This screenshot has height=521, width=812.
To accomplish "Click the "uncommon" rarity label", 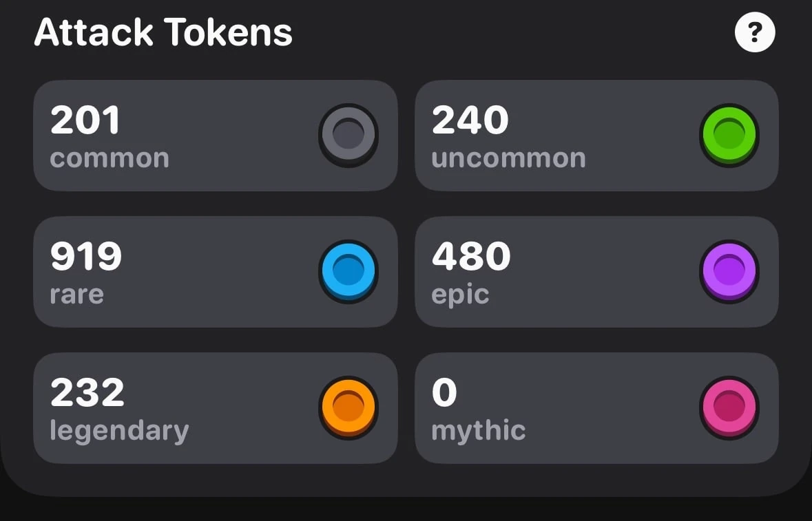I will point(508,158).
